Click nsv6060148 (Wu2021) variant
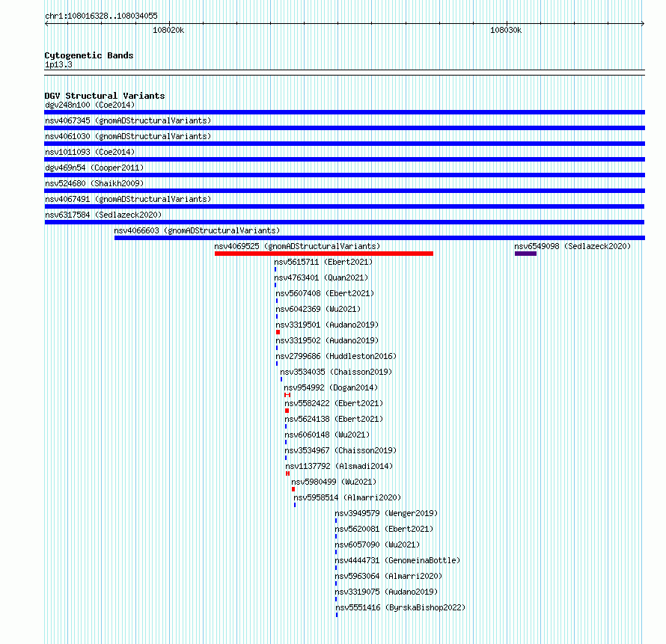Screen dimensions: 666x644 [327, 435]
